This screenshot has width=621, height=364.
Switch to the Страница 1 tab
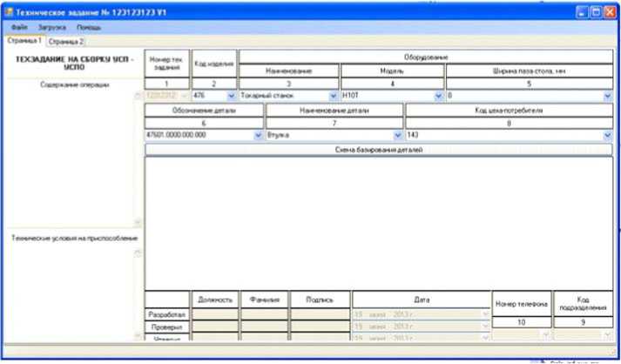24,41
